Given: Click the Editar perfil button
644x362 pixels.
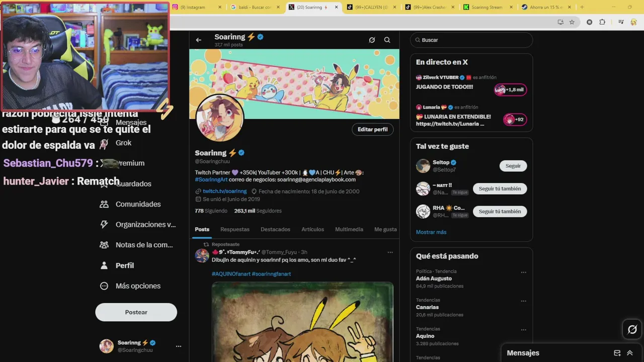Looking at the screenshot, I should coord(372,129).
